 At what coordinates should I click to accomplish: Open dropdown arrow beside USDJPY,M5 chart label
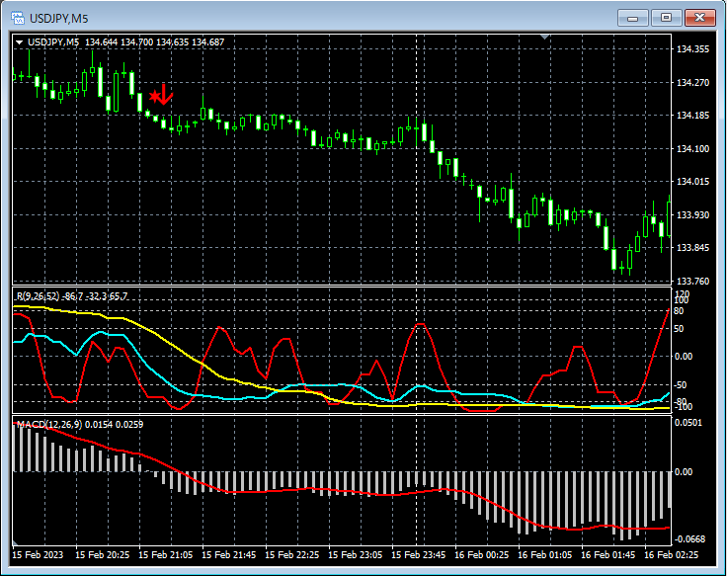point(19,41)
